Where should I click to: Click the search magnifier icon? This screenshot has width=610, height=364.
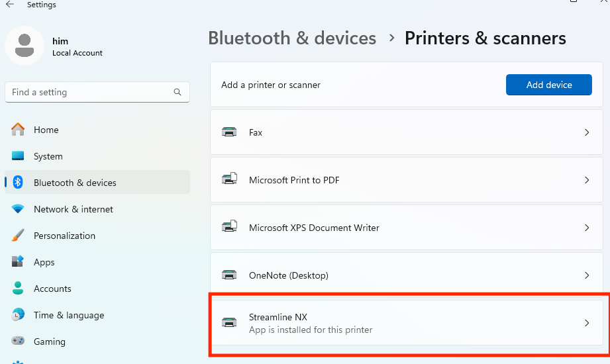178,92
